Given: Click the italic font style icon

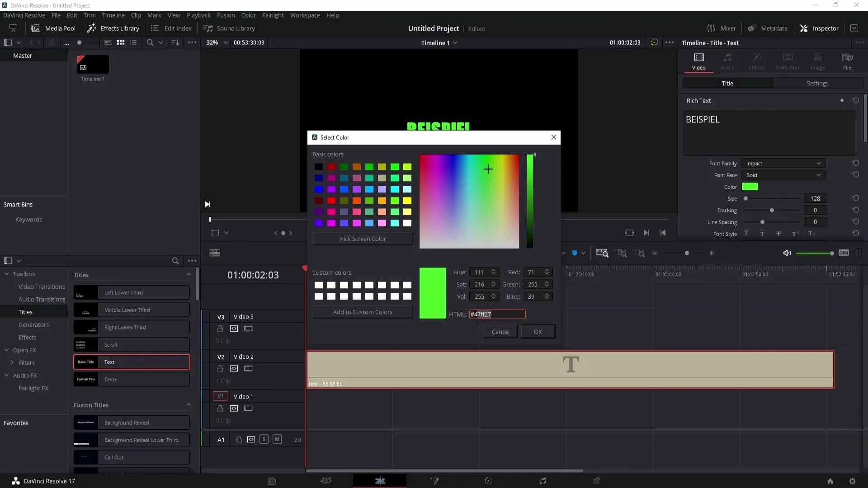Looking at the screenshot, I should click(763, 234).
